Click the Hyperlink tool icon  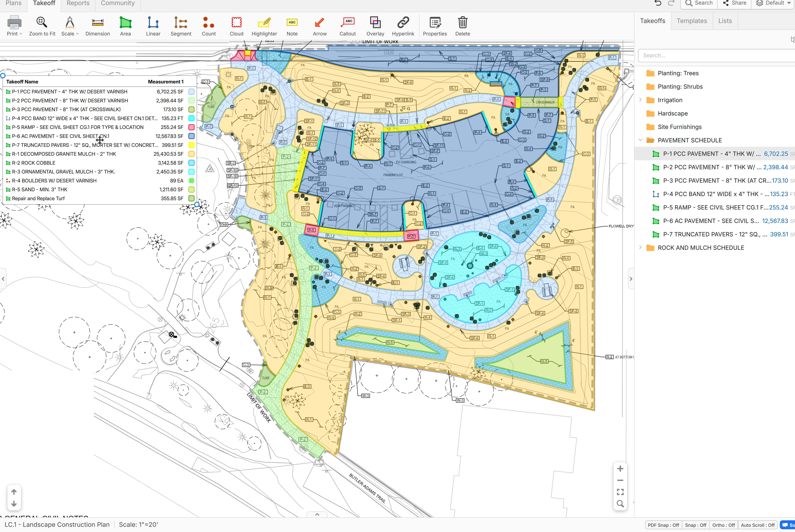(403, 26)
